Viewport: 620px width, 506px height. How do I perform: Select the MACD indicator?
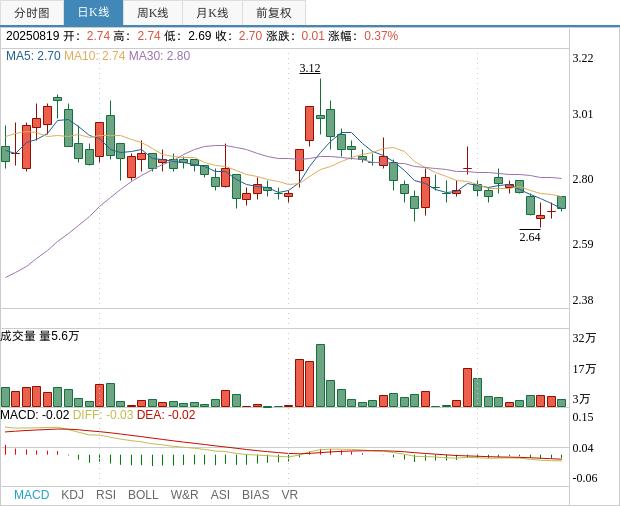[x=32, y=495]
